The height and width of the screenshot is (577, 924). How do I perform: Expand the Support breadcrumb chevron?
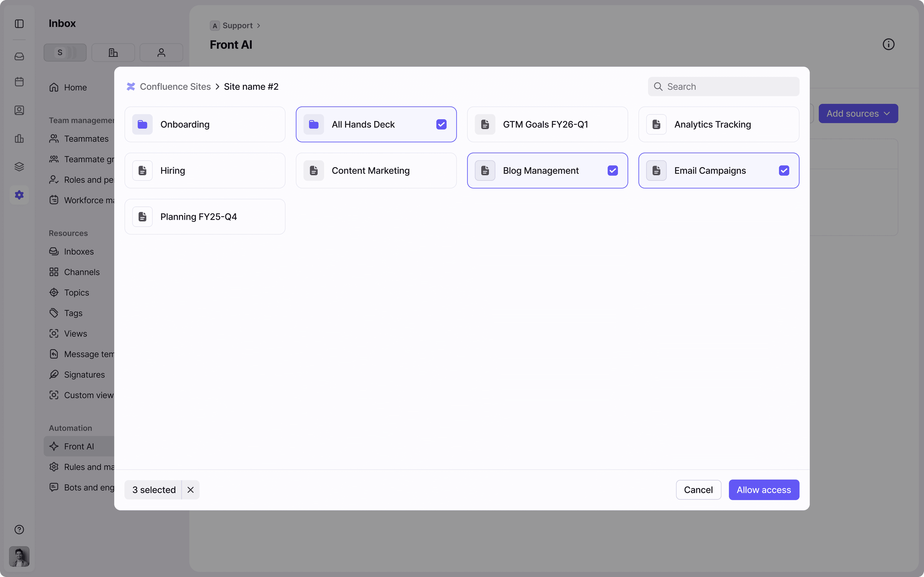[259, 25]
